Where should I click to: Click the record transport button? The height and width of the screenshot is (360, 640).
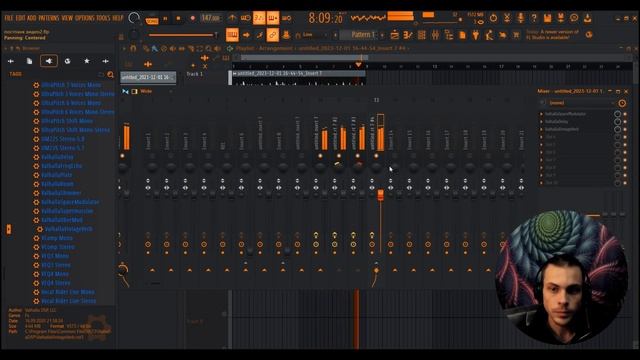[x=192, y=18]
